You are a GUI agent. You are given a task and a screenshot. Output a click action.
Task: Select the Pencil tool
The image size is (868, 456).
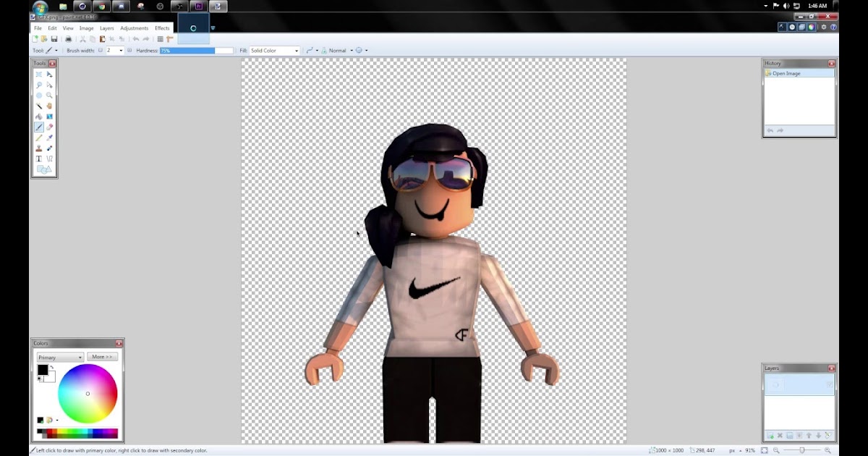click(39, 138)
